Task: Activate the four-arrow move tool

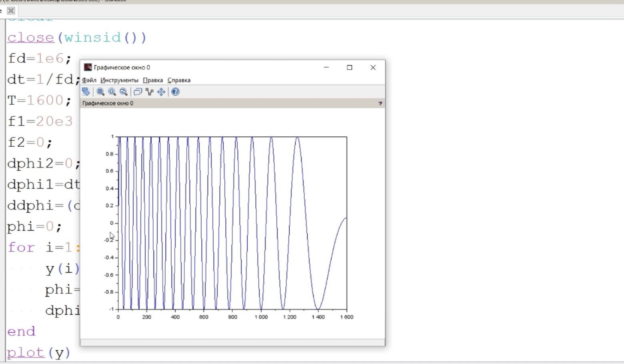Action: 161,92
